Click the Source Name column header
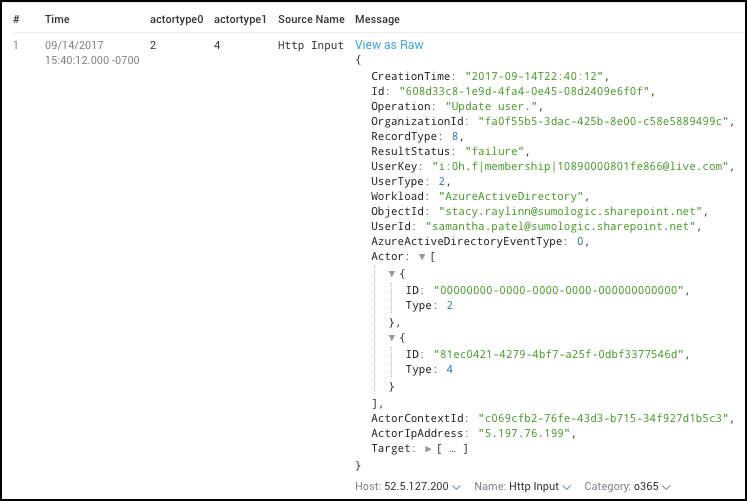 [311, 19]
